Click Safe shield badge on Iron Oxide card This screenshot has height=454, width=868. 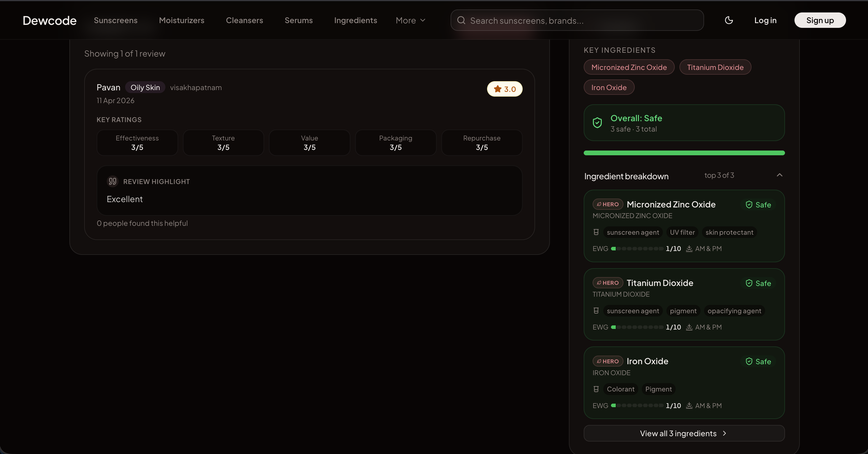coord(758,362)
